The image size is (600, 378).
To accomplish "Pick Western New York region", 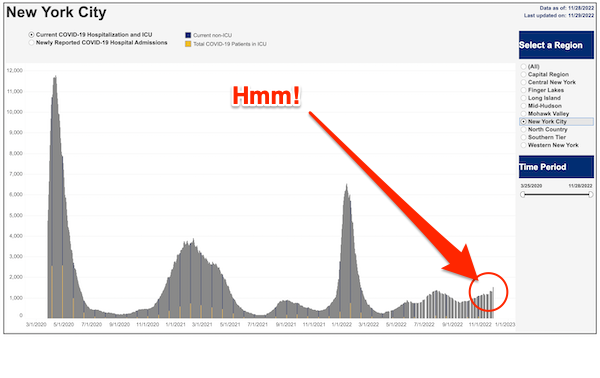I will 523,145.
